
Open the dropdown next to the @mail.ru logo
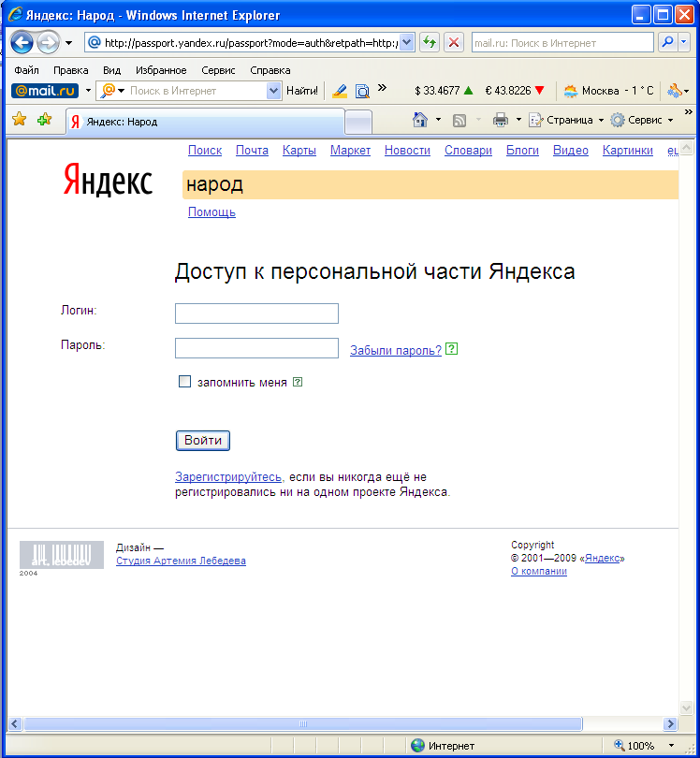[x=88, y=91]
